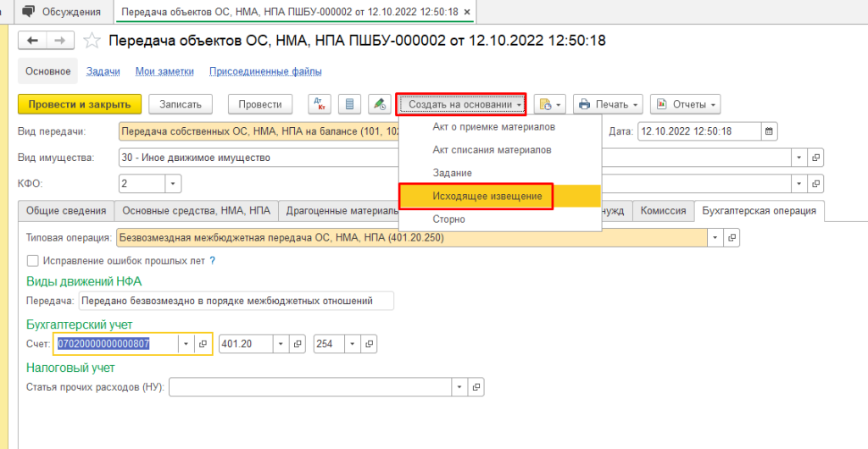Click Провести и закрыть button
The image size is (868, 449).
coord(80,104)
